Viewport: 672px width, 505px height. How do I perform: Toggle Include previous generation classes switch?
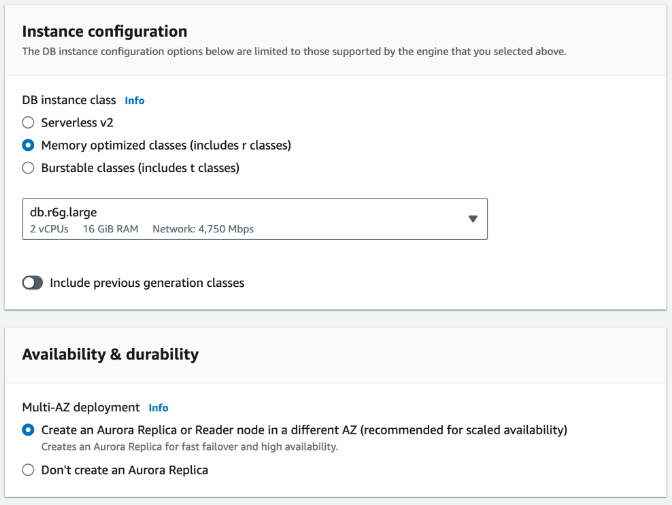pos(33,283)
